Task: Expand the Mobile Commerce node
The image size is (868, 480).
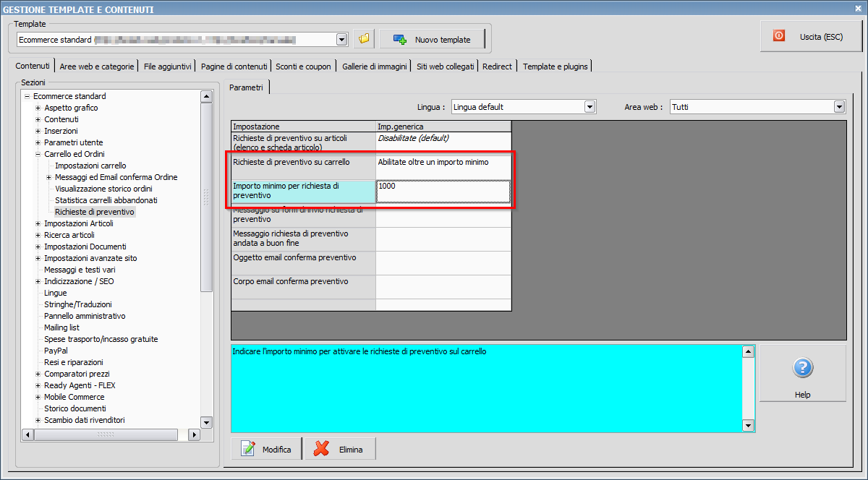Action: click(38, 397)
